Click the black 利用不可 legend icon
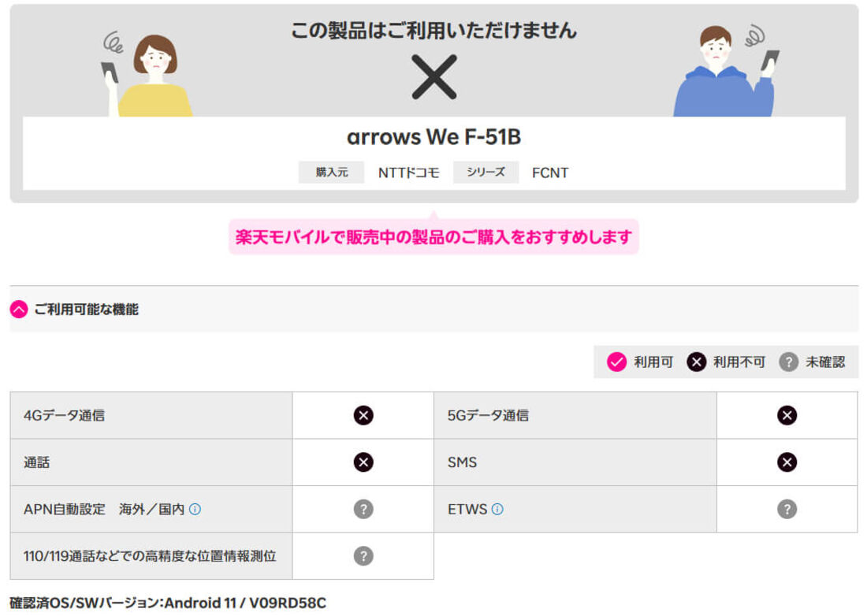Screen dimensions: 867x616 point(696,362)
